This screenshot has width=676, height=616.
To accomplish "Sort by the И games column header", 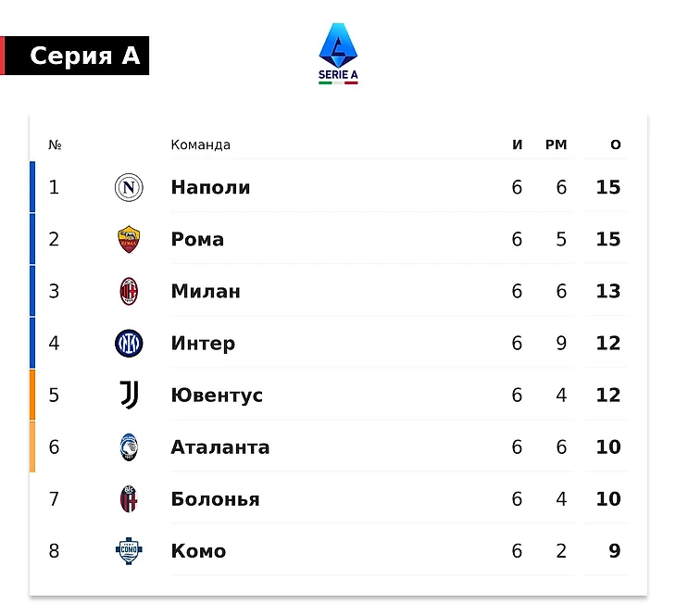I will pyautogui.click(x=517, y=145).
